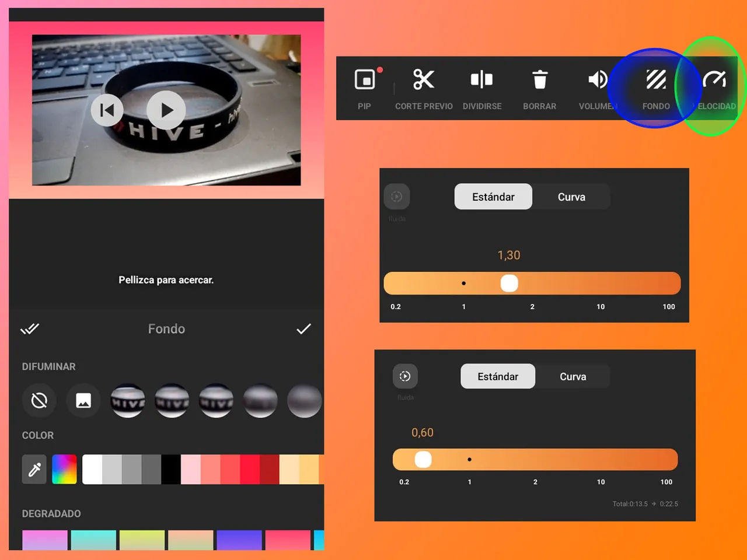Click the speed slider handle set to 0,60

(x=423, y=460)
